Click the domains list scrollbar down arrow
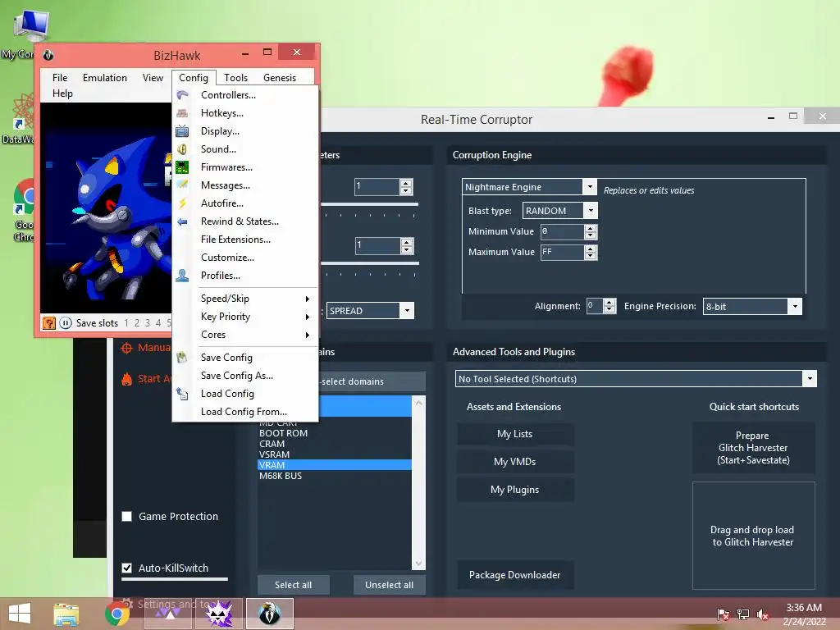The image size is (840, 630). (418, 563)
